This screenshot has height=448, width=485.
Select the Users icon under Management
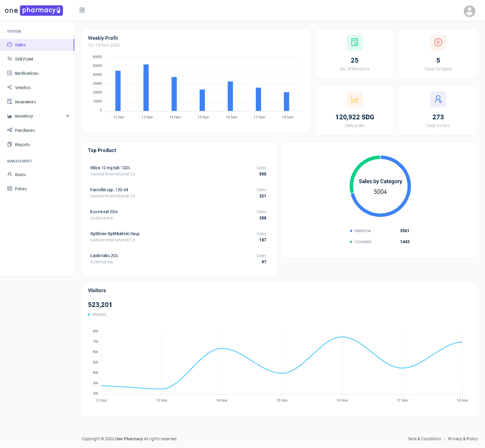(x=10, y=174)
